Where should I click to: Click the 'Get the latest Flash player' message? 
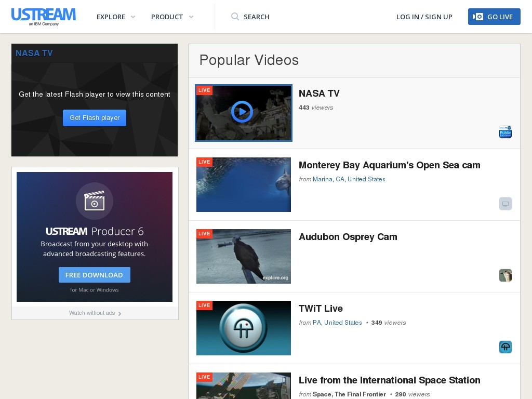(x=95, y=95)
